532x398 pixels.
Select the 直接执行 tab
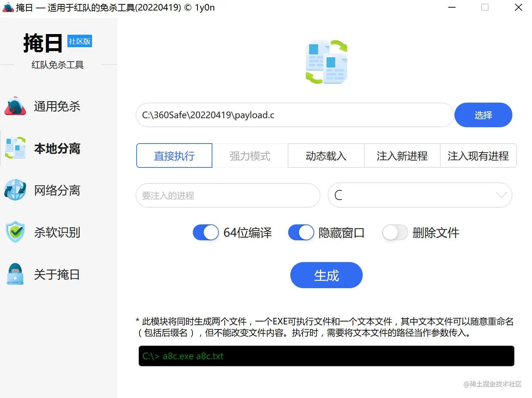point(174,156)
